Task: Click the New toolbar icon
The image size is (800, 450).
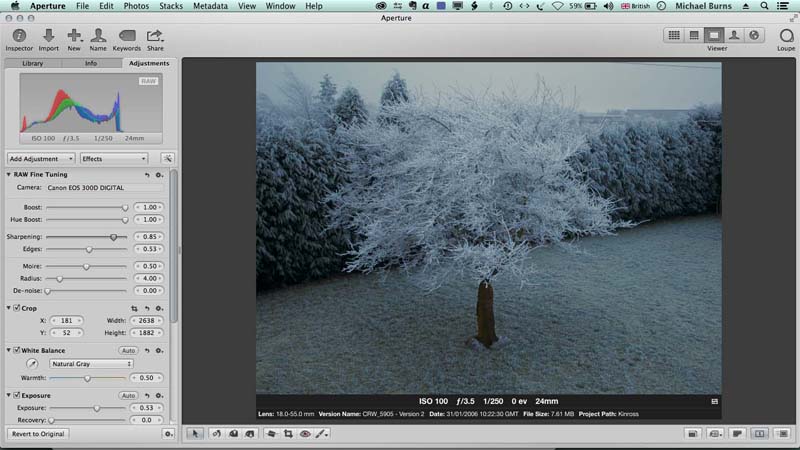Action: [74, 39]
